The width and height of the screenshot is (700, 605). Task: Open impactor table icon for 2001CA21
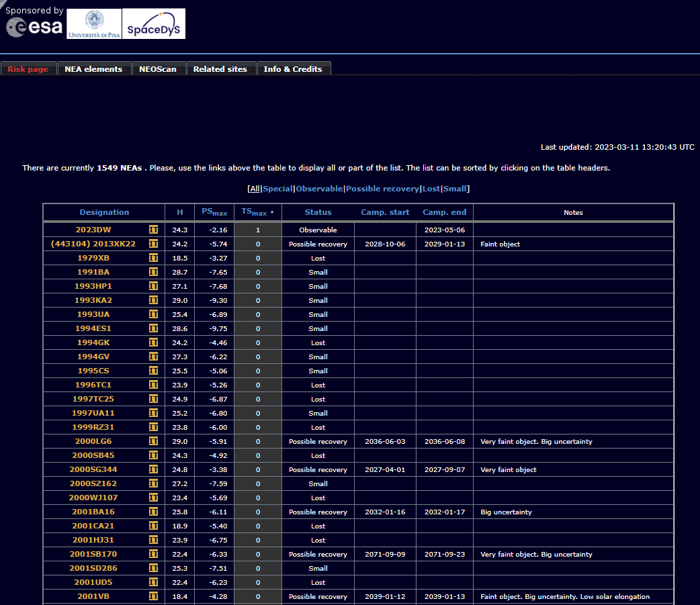154,526
